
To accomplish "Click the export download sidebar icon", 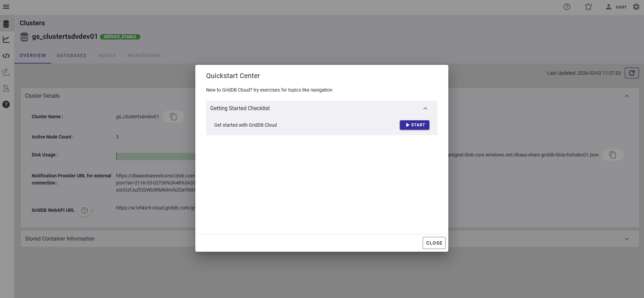I will tap(6, 88).
